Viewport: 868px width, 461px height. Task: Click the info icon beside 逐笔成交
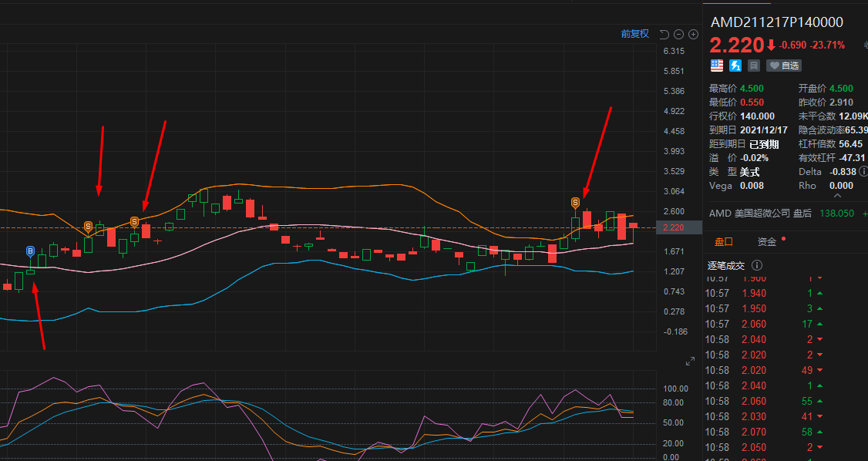(757, 266)
